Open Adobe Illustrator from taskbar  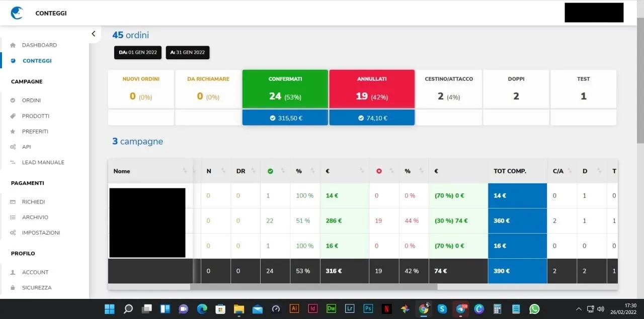pyautogui.click(x=294, y=309)
